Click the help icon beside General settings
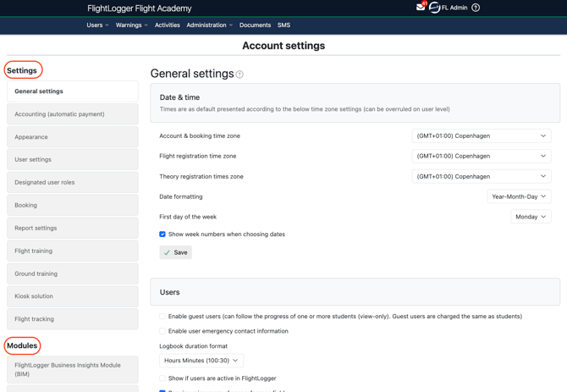The height and width of the screenshot is (392, 567). 239,75
